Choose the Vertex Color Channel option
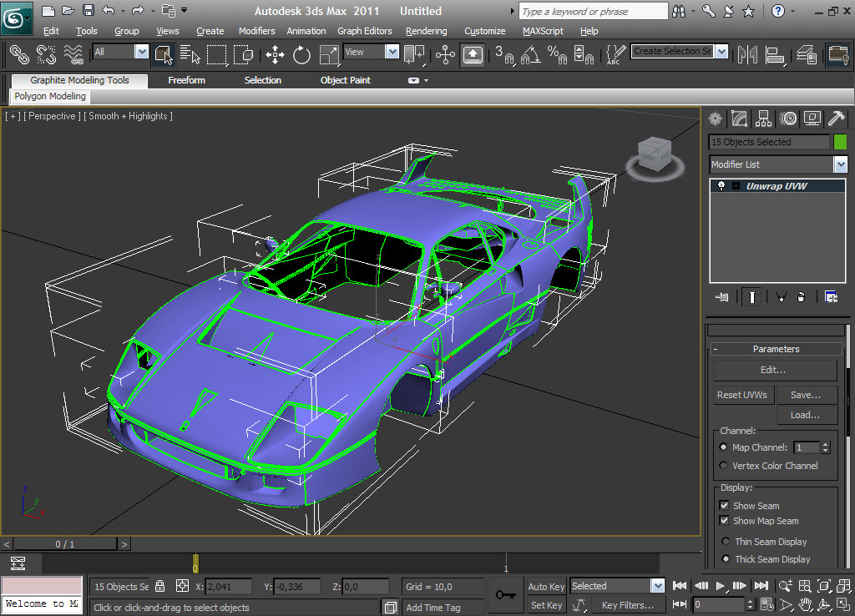This screenshot has width=855, height=616. 724,466
